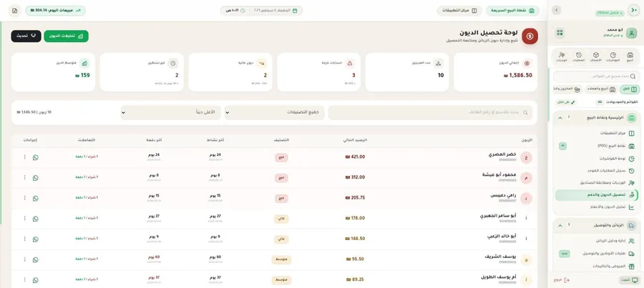Click the مركز التطبيقات top bar button
This screenshot has width=644, height=288.
pos(459,11)
